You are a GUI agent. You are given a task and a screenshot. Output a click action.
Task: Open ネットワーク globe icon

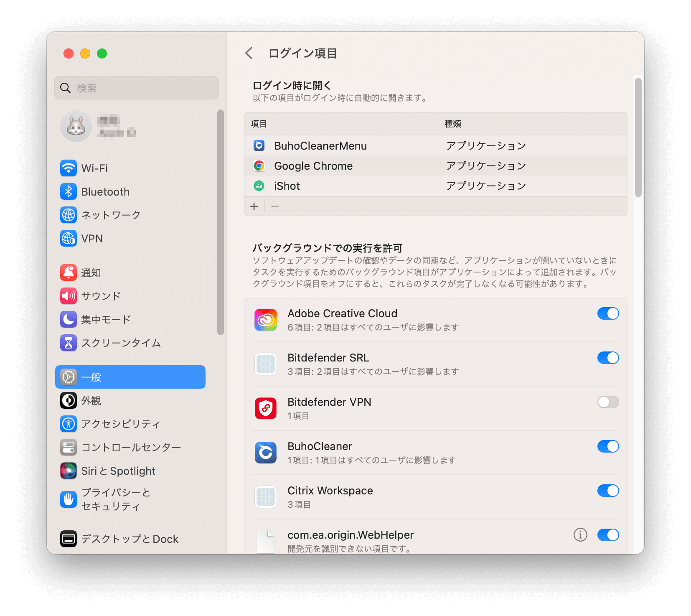69,215
